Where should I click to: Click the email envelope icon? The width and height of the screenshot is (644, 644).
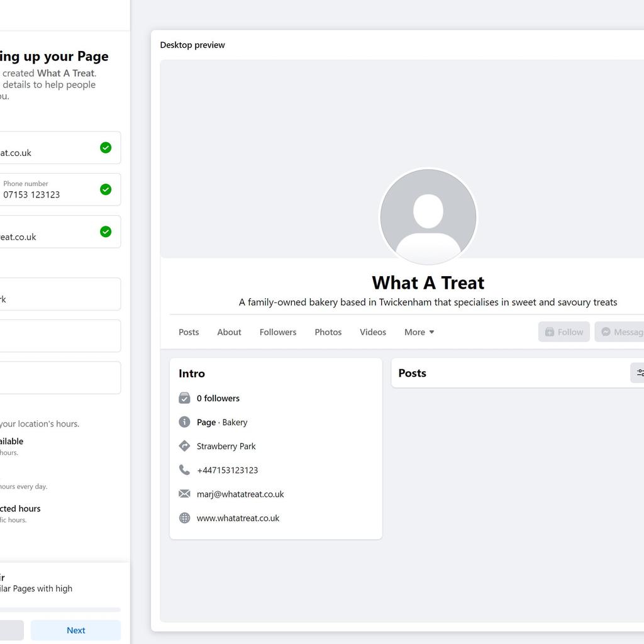pos(184,494)
